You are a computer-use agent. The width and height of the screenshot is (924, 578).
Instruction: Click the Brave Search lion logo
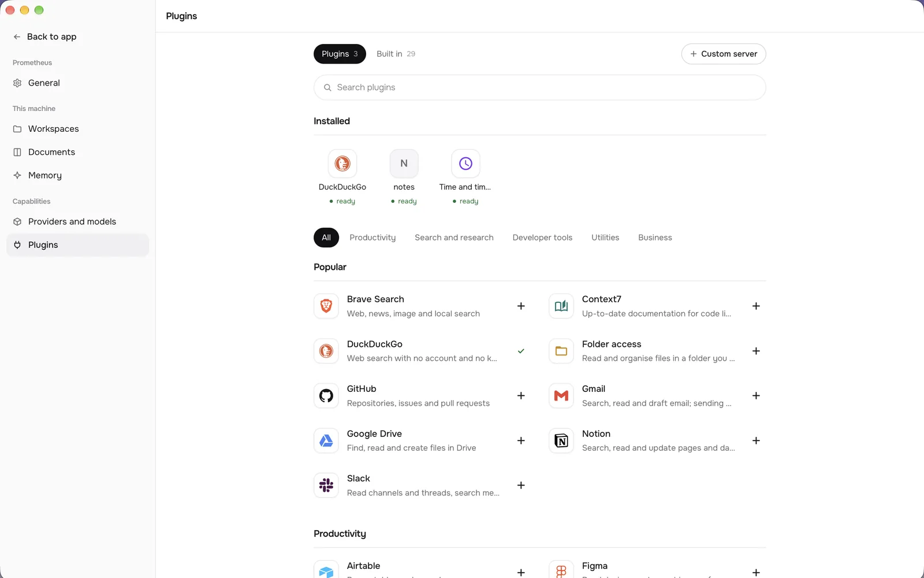(326, 306)
